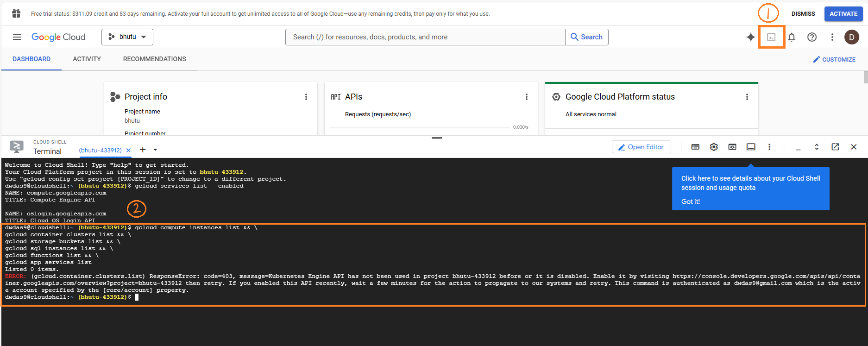
Task: Click the Customize dashboard button
Action: point(834,59)
